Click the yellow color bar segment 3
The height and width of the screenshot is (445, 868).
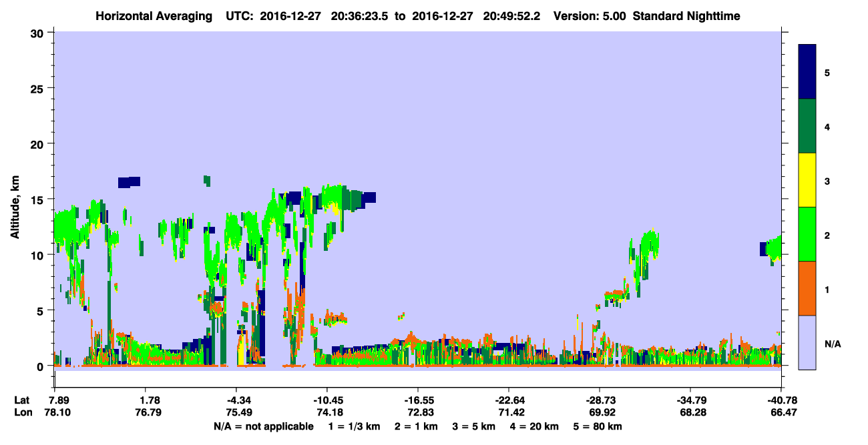pos(807,180)
